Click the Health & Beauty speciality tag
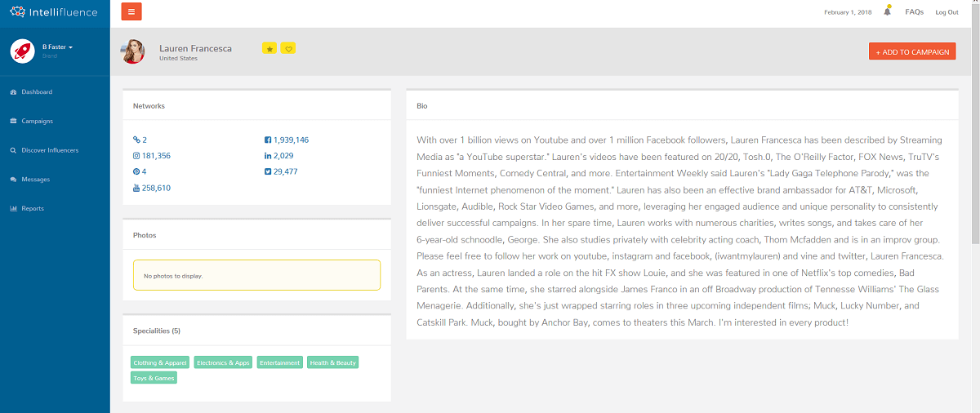The width and height of the screenshot is (980, 413). (333, 362)
